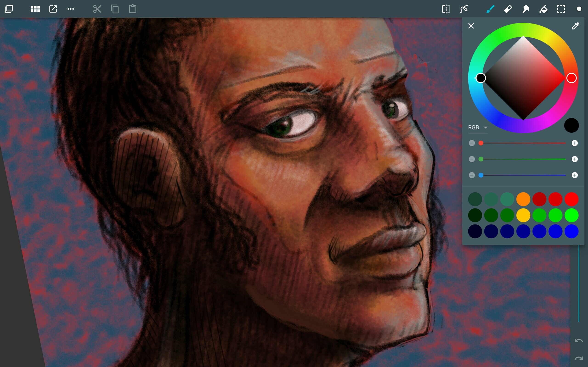Open the RGB color mode dropdown
Viewport: 588px width, 367px height.
[x=478, y=127]
